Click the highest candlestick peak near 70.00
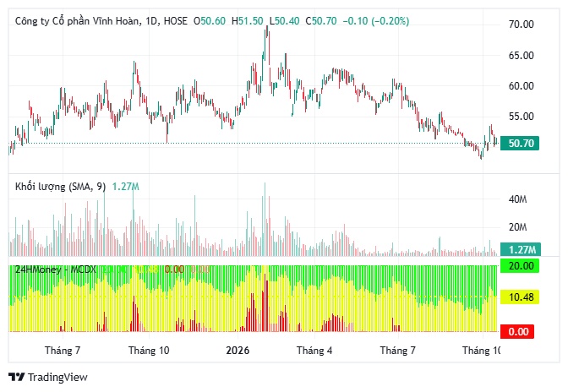Screen dimensions: 568x392 (267, 29)
